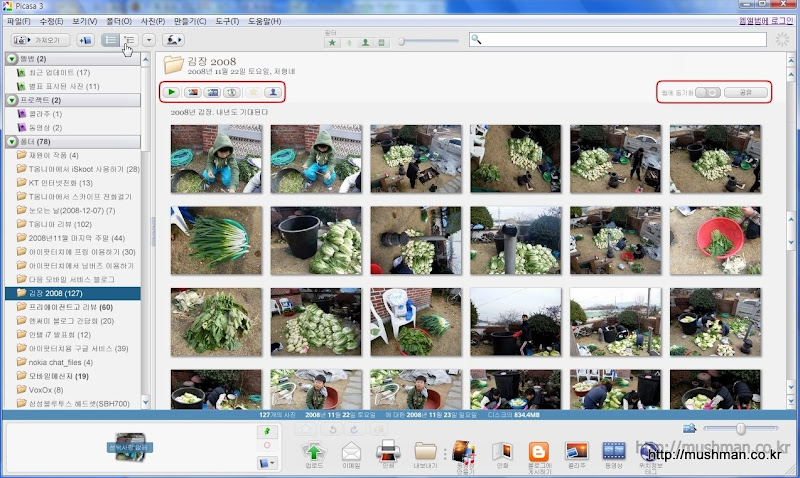Click rotate clockwise button in tray

pos(354,430)
